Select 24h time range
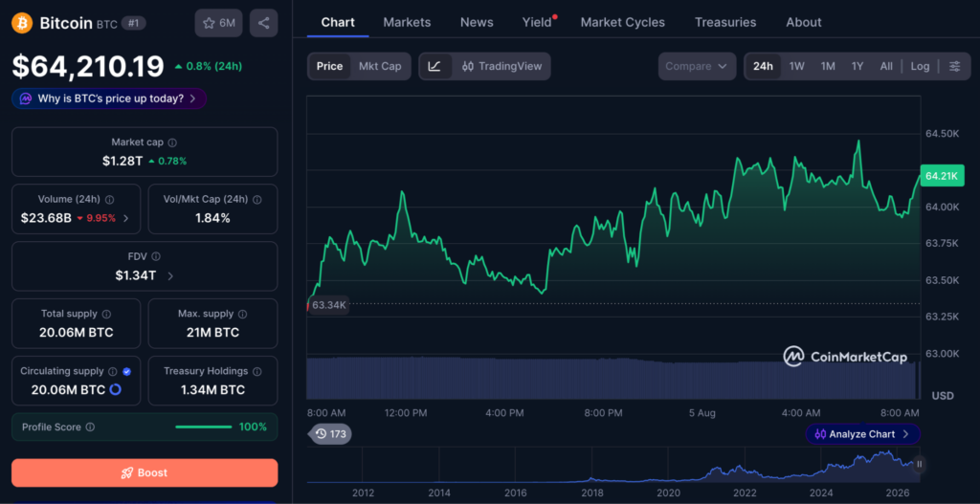Image resolution: width=980 pixels, height=504 pixels. (763, 66)
